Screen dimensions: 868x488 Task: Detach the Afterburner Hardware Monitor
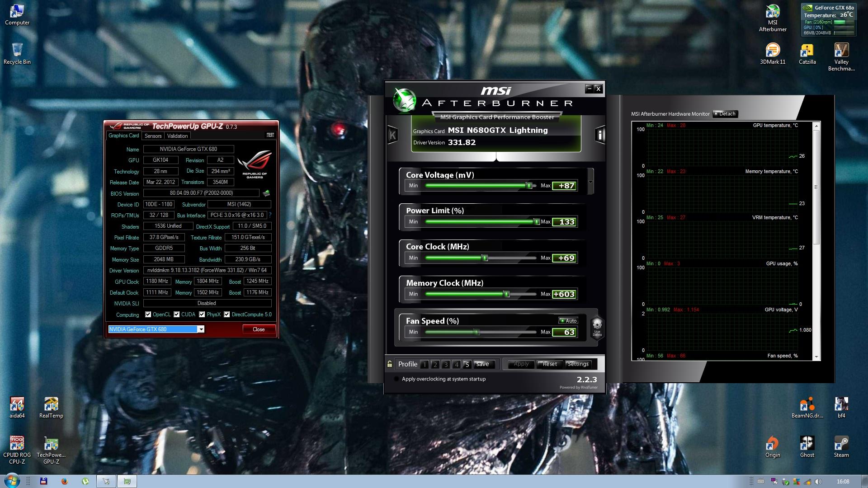(725, 114)
